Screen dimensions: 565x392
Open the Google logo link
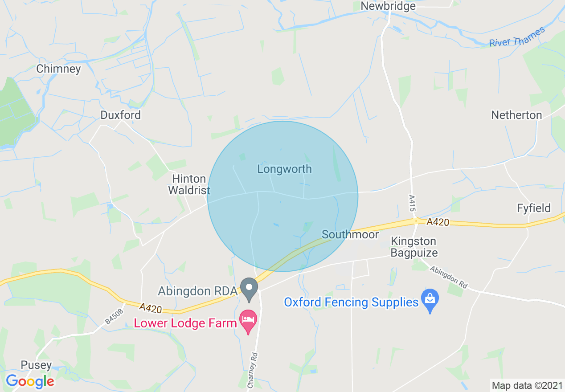tap(30, 381)
